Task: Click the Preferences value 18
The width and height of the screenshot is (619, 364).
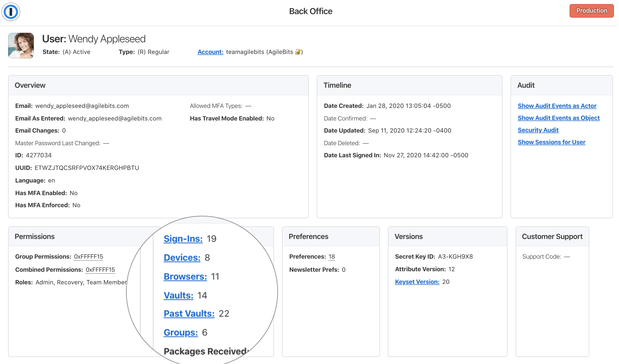Action: tap(332, 257)
